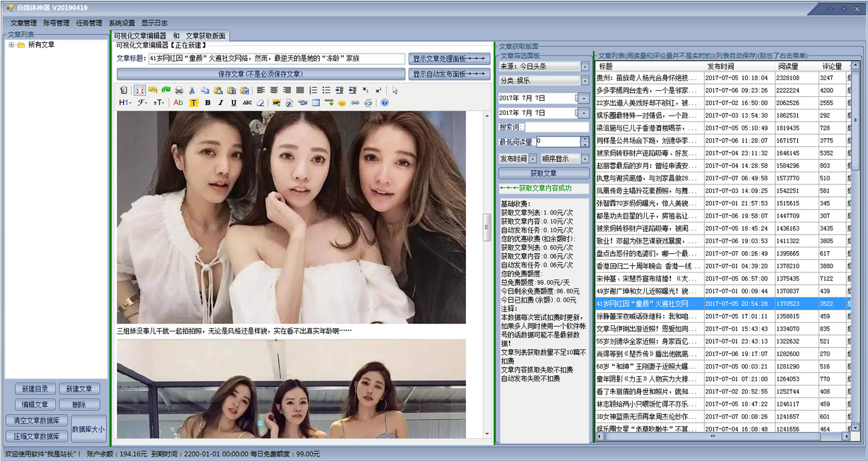Click the green Redo arrow icon
Image resolution: width=868 pixels, height=461 pixels.
(x=165, y=90)
